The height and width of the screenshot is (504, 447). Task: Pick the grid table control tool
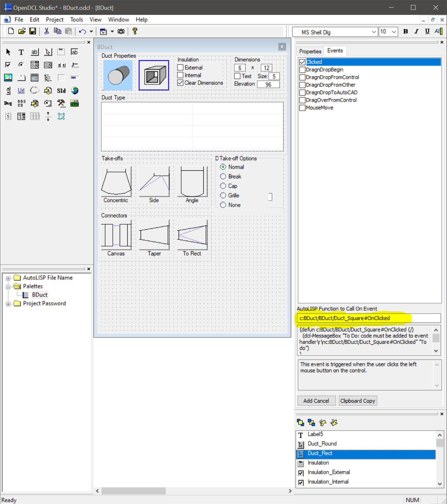point(35,116)
